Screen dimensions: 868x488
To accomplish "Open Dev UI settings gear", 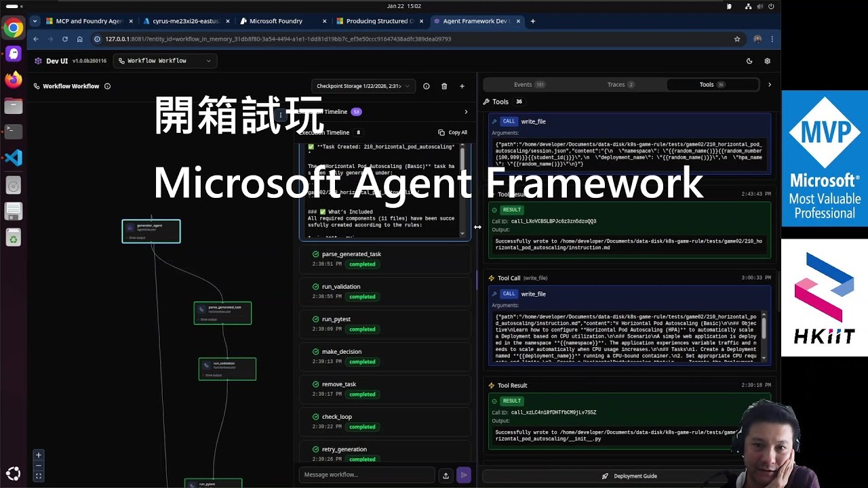I will [767, 61].
